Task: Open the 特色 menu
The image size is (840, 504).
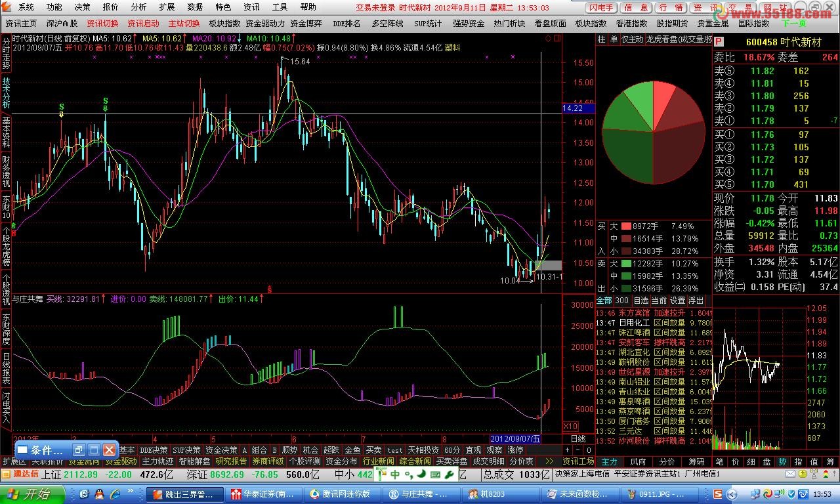Action: pyautogui.click(x=223, y=7)
